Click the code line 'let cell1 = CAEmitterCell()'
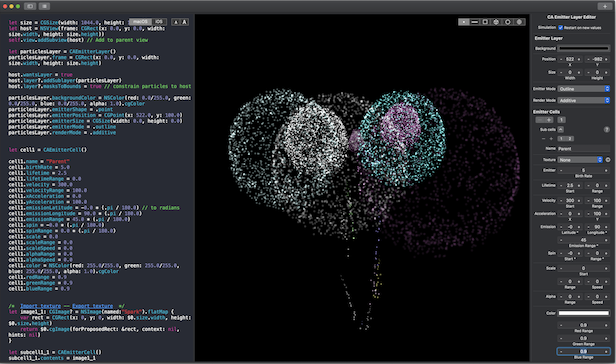The height and width of the screenshot is (364, 616). click(x=48, y=150)
